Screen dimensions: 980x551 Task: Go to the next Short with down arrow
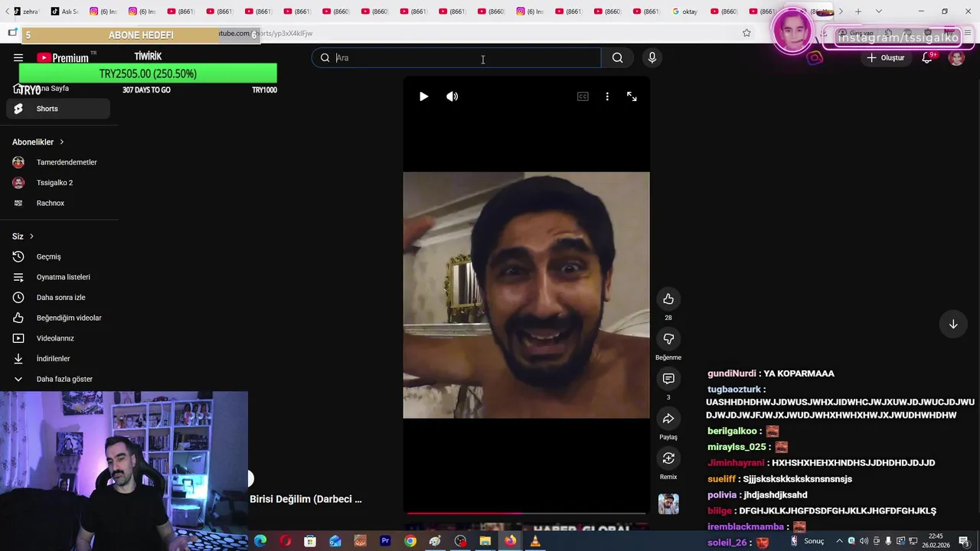953,324
